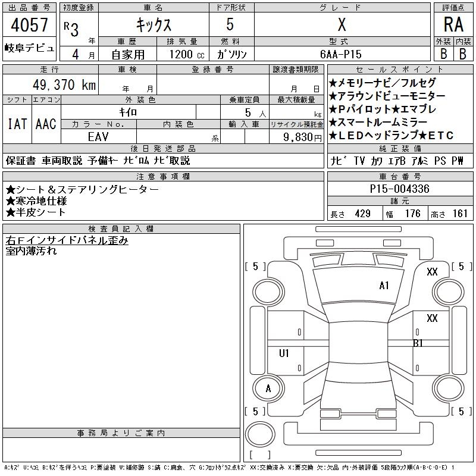Select B1 mark on car diagram

pyautogui.click(x=418, y=343)
